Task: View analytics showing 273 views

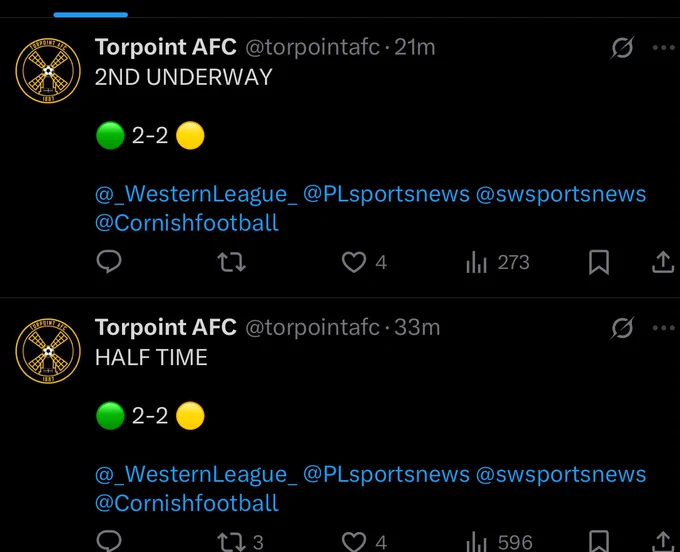Action: [497, 262]
